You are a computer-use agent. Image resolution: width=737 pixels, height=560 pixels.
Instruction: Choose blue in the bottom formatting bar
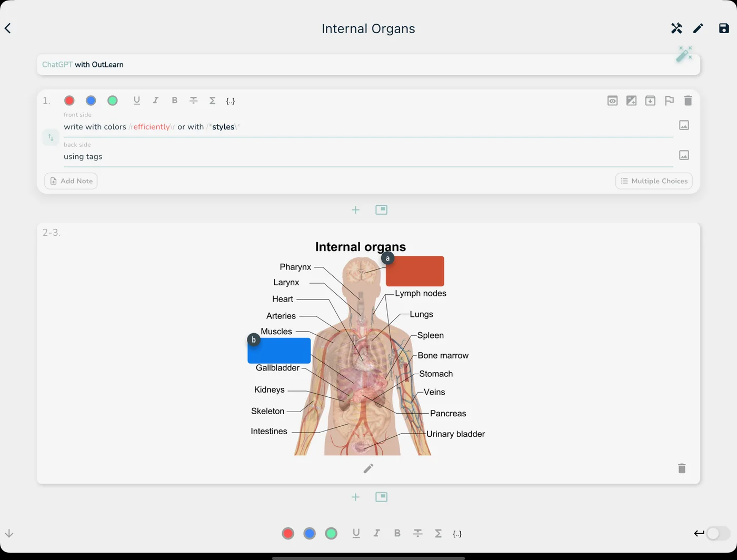(310, 534)
